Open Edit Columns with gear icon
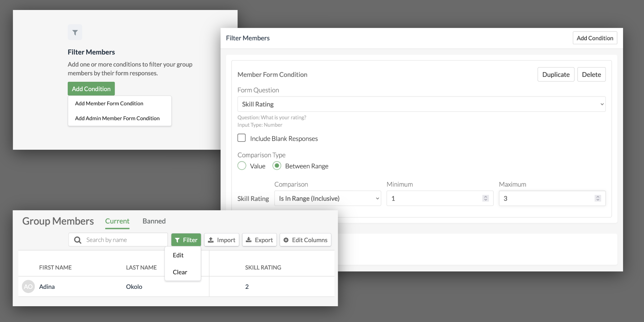Image resolution: width=644 pixels, height=322 pixels. click(305, 240)
